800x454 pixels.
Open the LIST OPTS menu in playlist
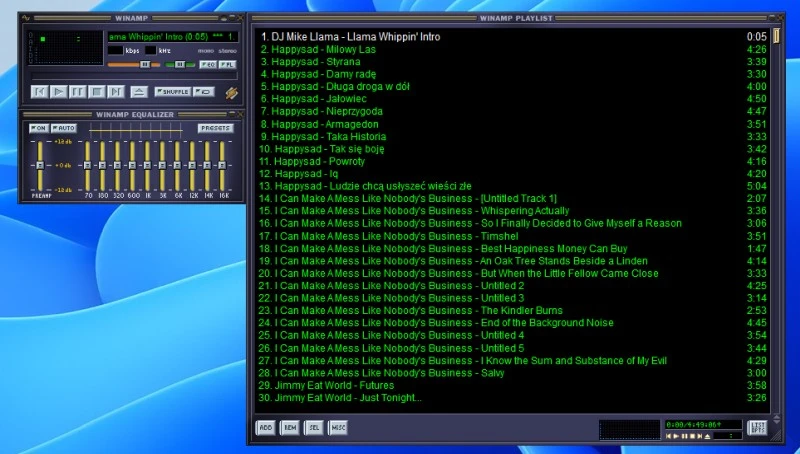[x=758, y=427]
